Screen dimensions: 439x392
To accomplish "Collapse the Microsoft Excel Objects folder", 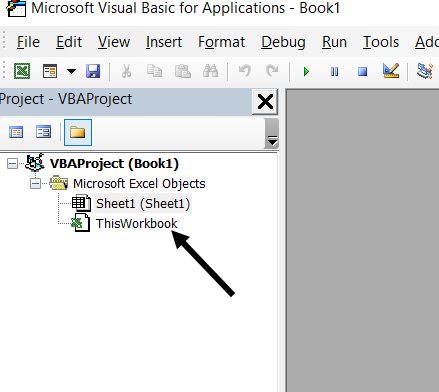I will pyautogui.click(x=35, y=184).
